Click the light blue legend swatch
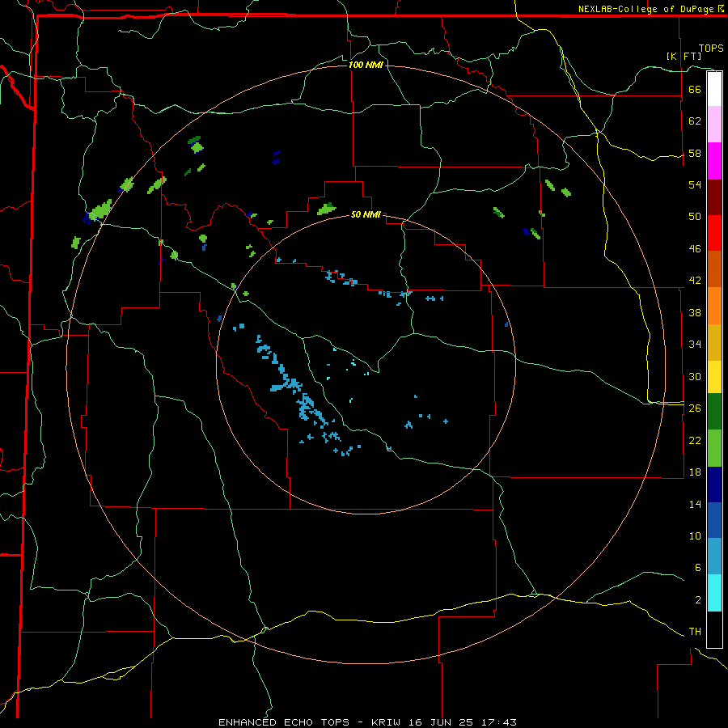This screenshot has height=728, width=728. click(x=714, y=557)
